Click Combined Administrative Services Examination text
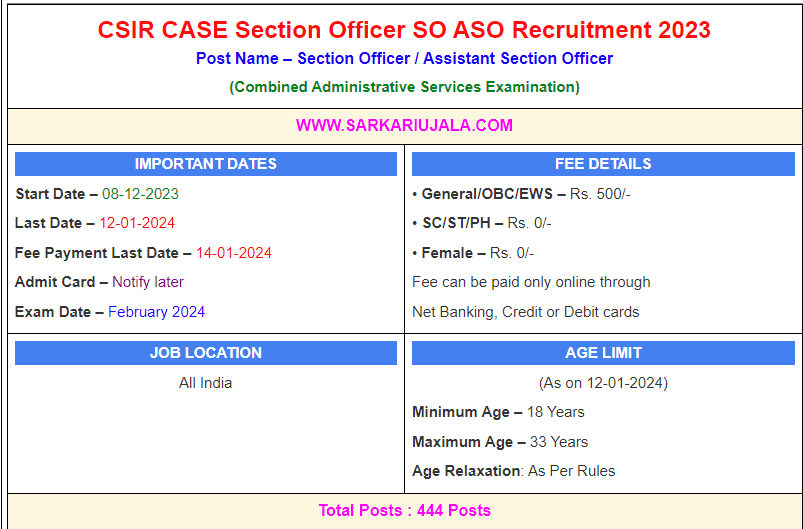The image size is (803, 529). pos(404,87)
